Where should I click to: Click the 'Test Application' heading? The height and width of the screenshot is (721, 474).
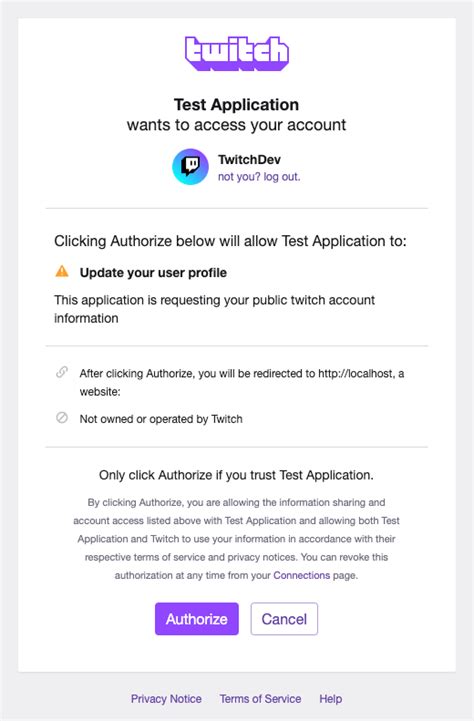236,104
